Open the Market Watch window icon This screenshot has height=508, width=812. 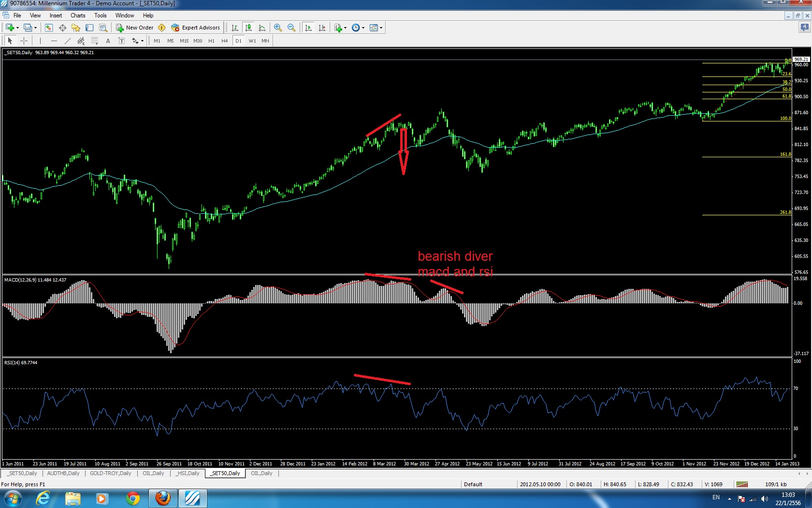[48, 28]
